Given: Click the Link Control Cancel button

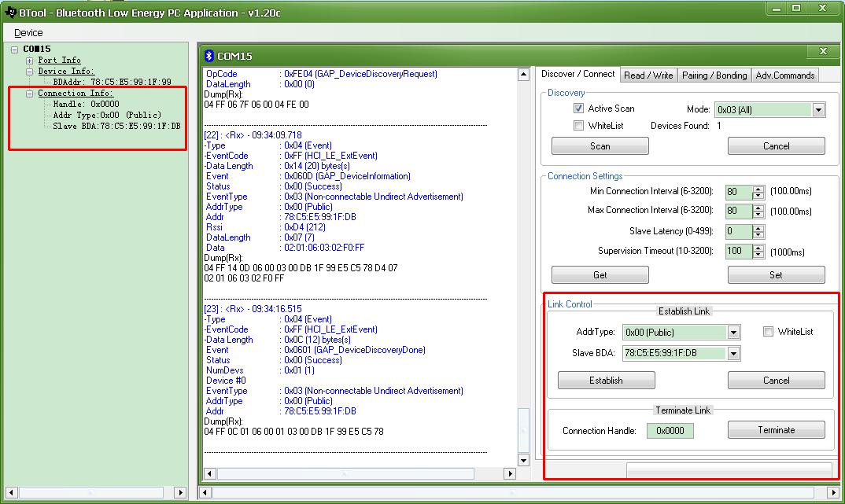Looking at the screenshot, I should 776,380.
